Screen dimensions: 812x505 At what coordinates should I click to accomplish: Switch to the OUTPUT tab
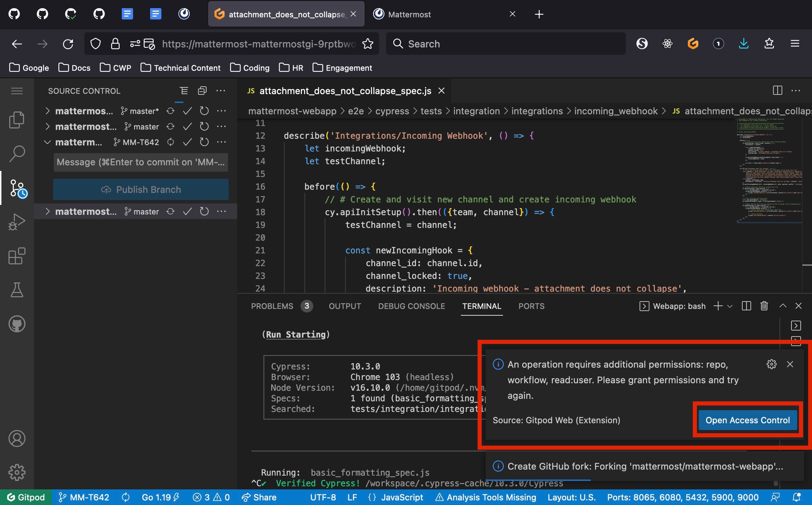point(345,306)
